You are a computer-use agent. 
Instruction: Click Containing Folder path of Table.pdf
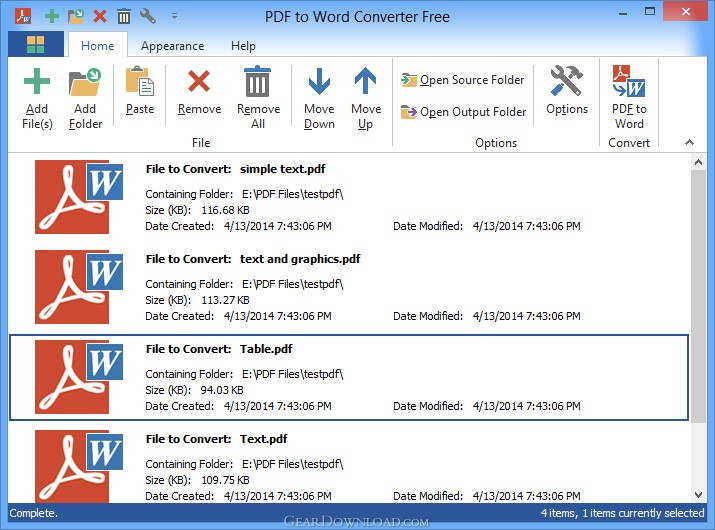pos(292,374)
